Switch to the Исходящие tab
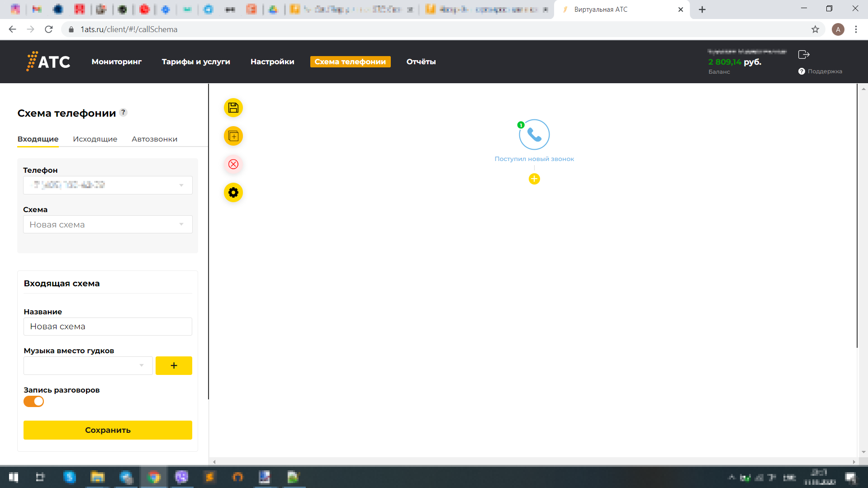The height and width of the screenshot is (488, 868). point(95,139)
